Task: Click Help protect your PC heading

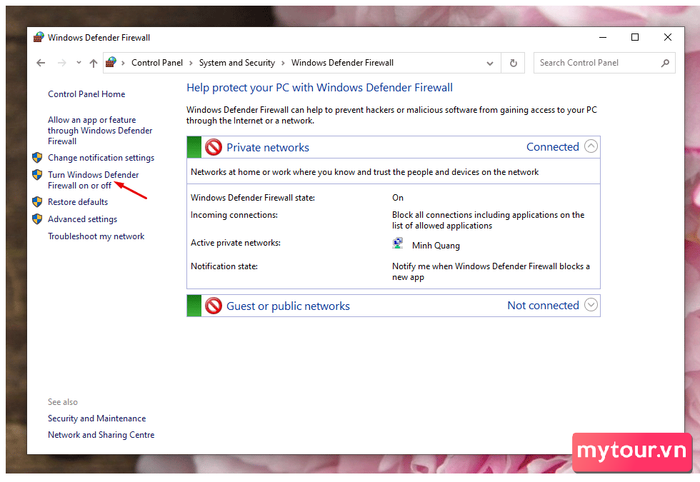Action: coord(320,88)
